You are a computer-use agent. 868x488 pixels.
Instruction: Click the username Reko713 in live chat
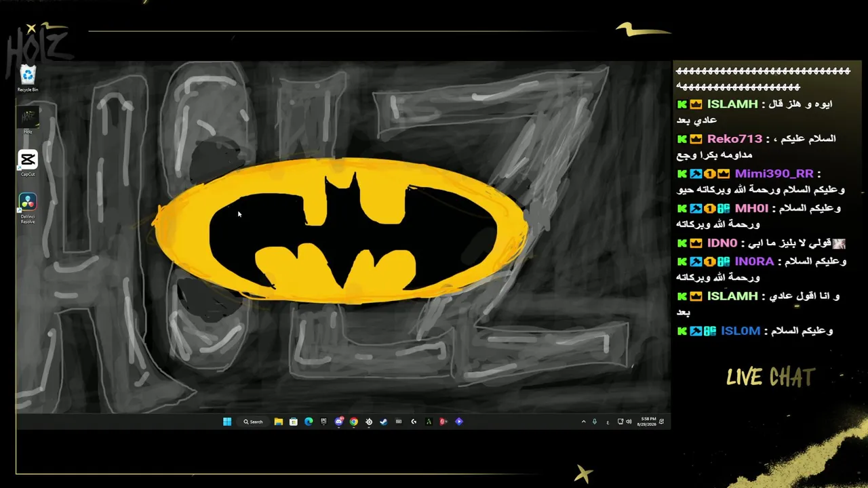(x=734, y=139)
